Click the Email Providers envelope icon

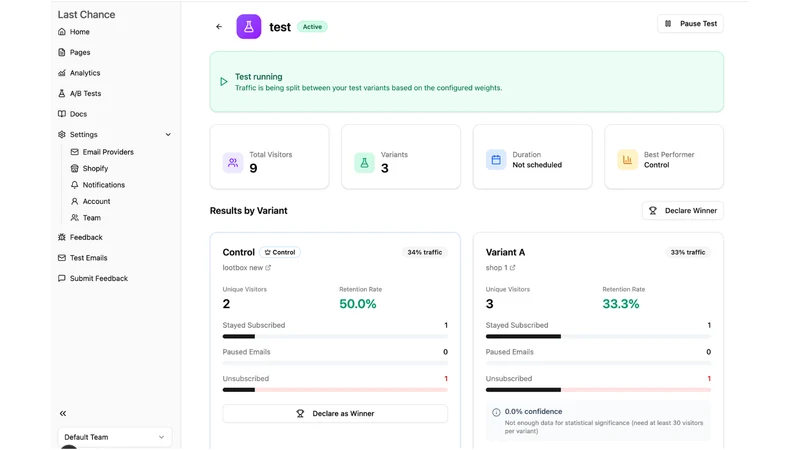coord(74,152)
